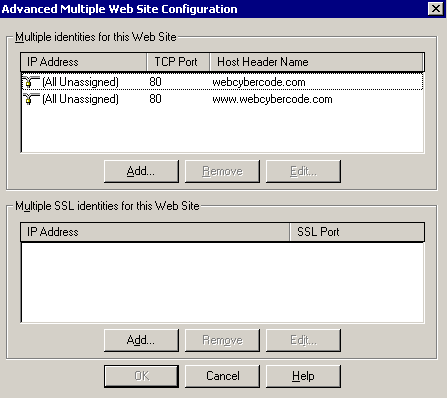Add a new SSL identity
The image size is (447, 398).
[x=141, y=340]
